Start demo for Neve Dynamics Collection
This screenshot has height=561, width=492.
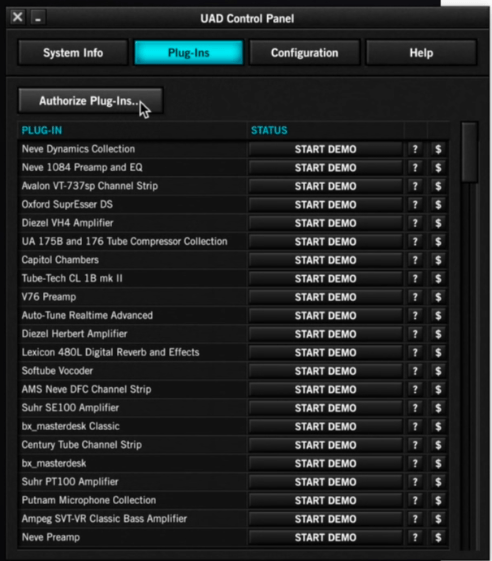tap(325, 149)
